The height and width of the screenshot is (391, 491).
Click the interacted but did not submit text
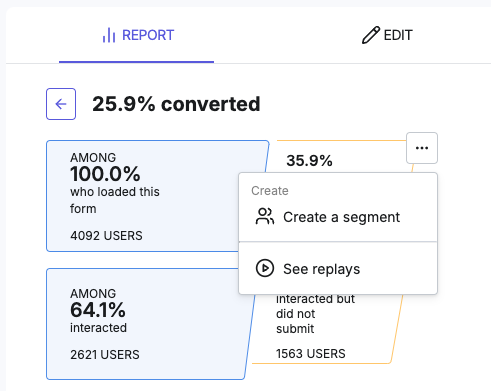(x=315, y=314)
